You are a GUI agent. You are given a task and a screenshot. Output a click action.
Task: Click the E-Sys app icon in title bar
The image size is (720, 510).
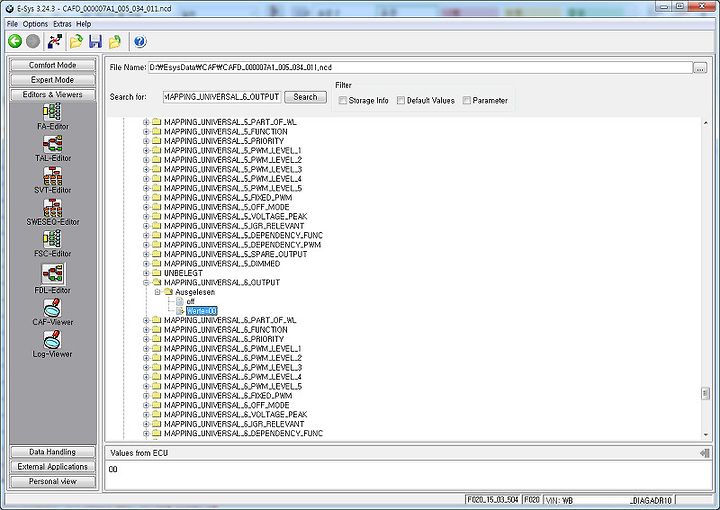click(9, 8)
